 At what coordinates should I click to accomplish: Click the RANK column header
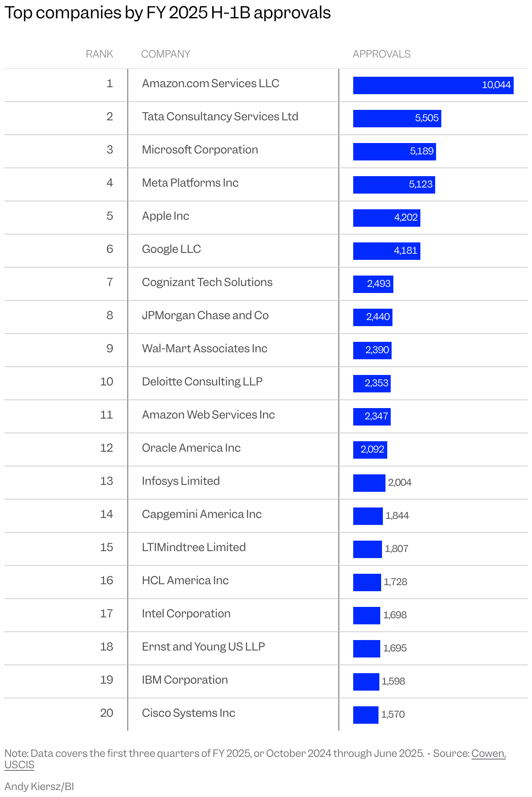99,54
